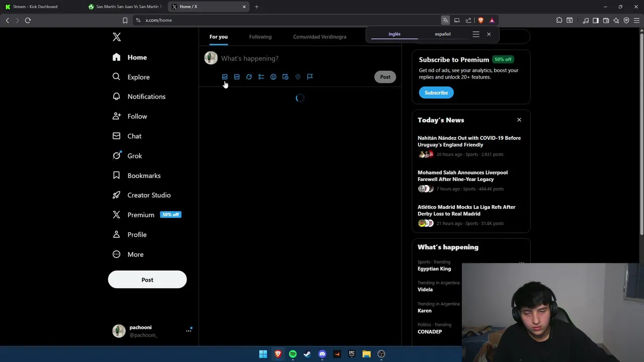Switch to the Following tab
Screen dimensions: 644x362
260,37
